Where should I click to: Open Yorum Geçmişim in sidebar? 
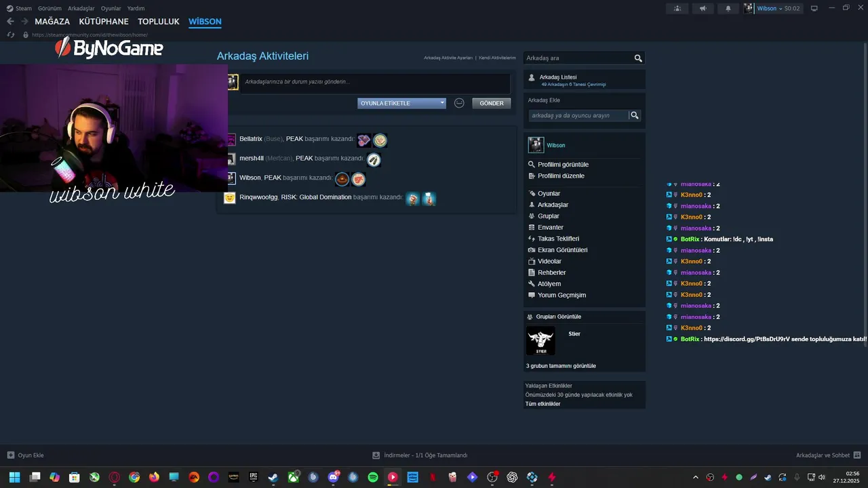[561, 296]
